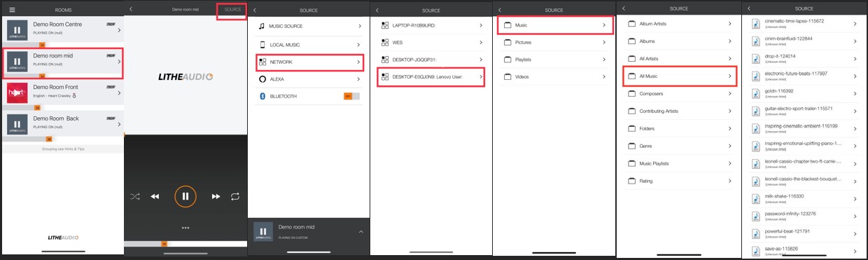Tap pause thumbnail for Demo Room Centre
This screenshot has height=260, width=868.
(x=17, y=31)
